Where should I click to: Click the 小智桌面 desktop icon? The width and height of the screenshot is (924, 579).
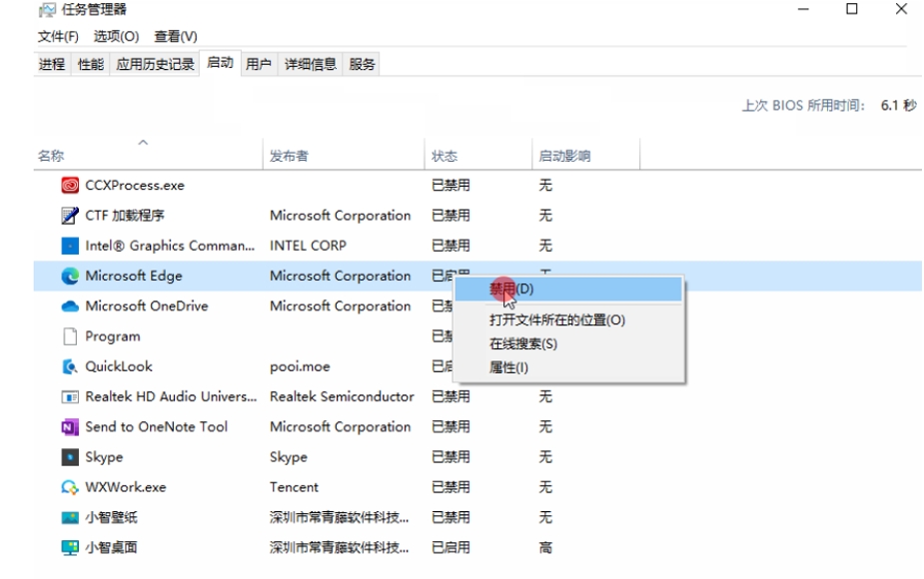(x=70, y=548)
